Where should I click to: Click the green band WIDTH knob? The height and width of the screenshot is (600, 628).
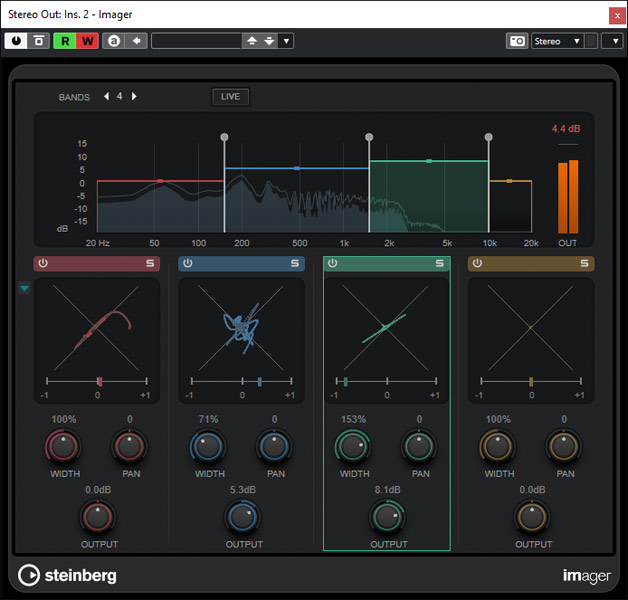[x=351, y=446]
